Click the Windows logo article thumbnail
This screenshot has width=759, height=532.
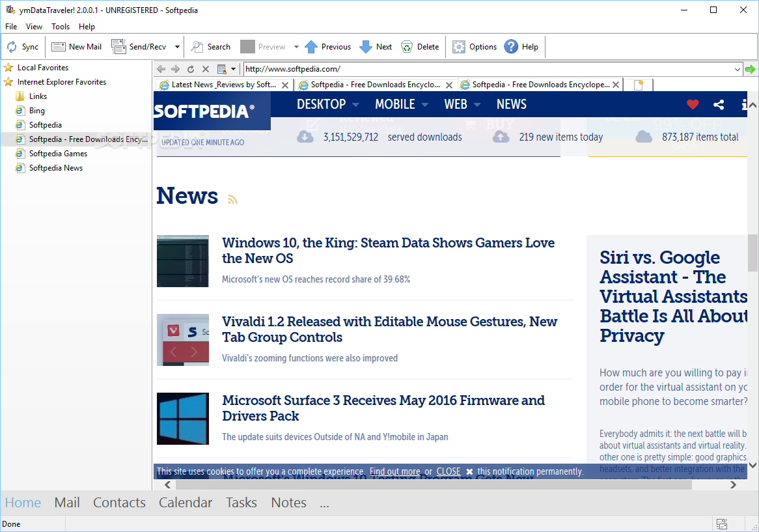click(x=183, y=419)
